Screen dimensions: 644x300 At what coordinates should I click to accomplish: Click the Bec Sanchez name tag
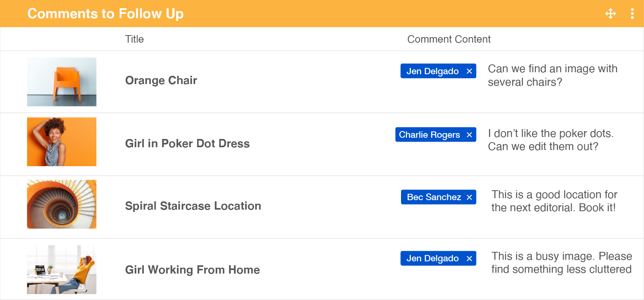(434, 197)
